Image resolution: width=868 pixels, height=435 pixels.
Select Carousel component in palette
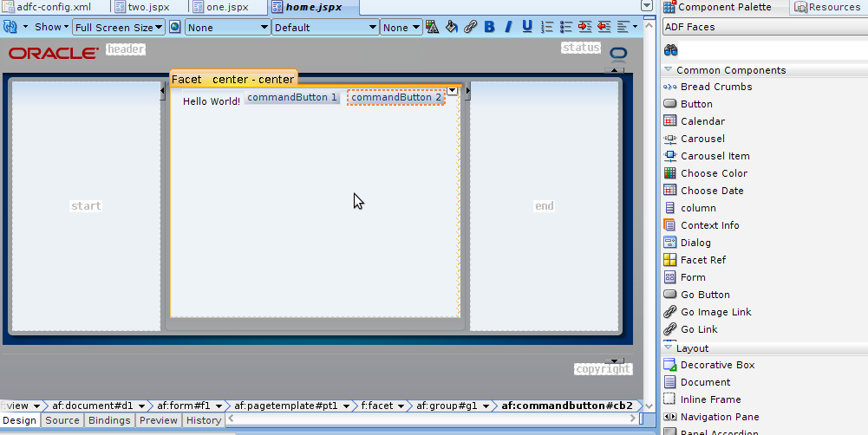(702, 139)
